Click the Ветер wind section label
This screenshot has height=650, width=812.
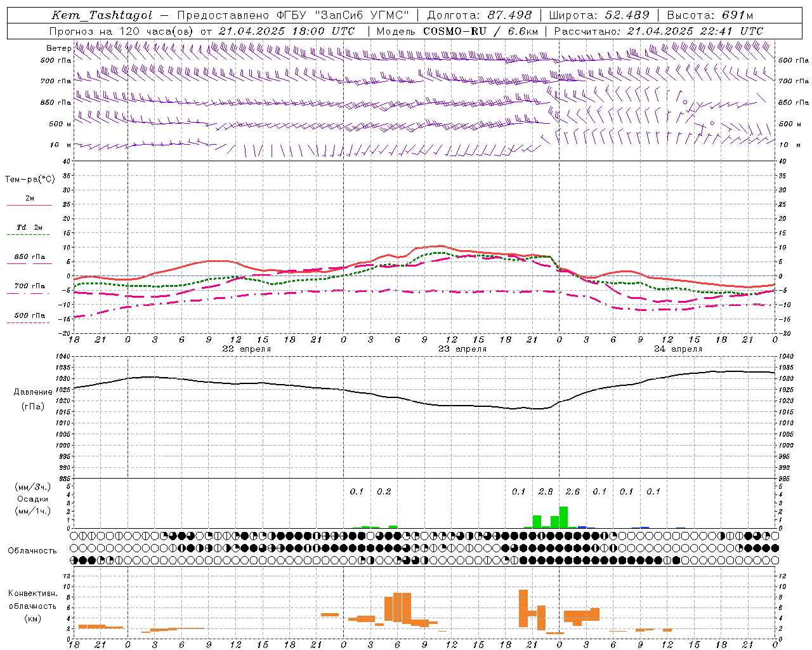click(x=58, y=48)
